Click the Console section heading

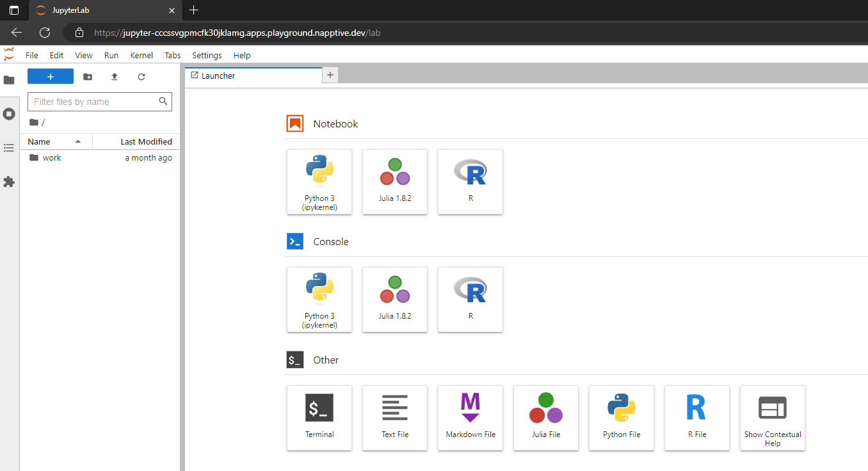331,242
